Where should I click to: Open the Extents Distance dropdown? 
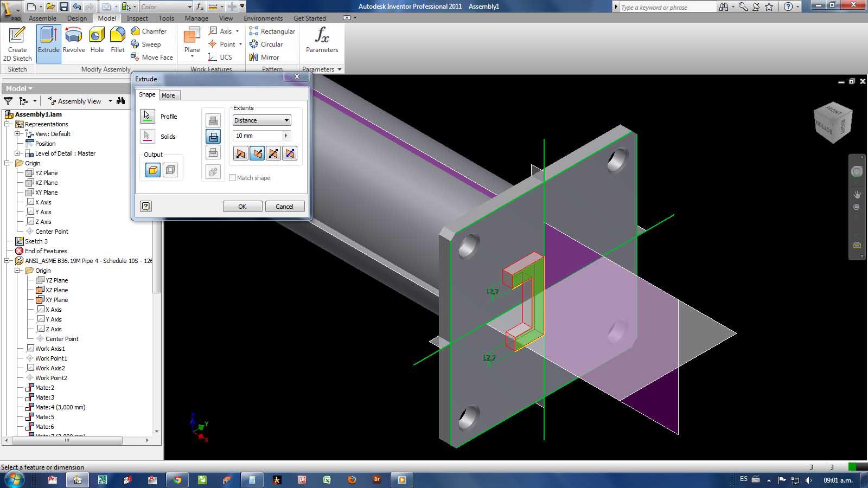261,120
